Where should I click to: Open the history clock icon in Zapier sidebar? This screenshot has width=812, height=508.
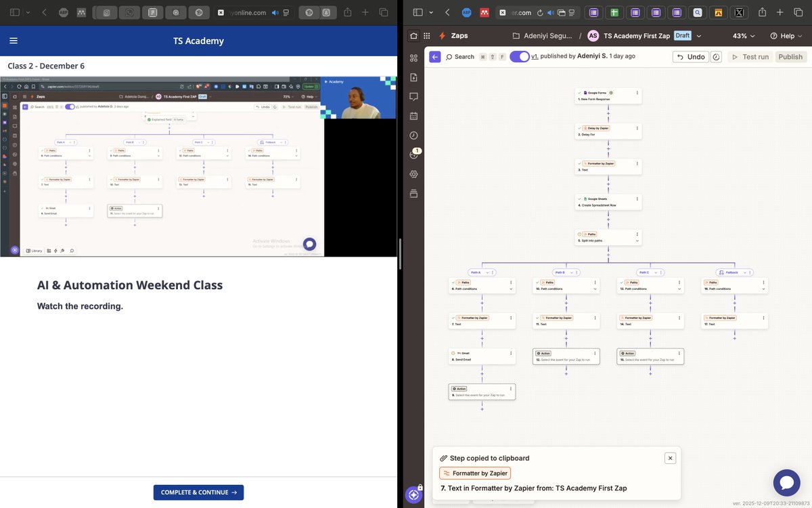tap(414, 135)
